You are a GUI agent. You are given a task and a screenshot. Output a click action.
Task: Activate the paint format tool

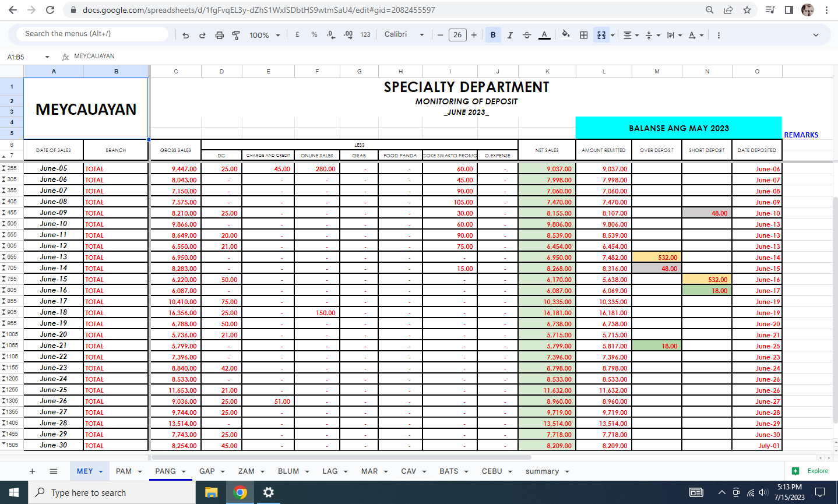[236, 35]
